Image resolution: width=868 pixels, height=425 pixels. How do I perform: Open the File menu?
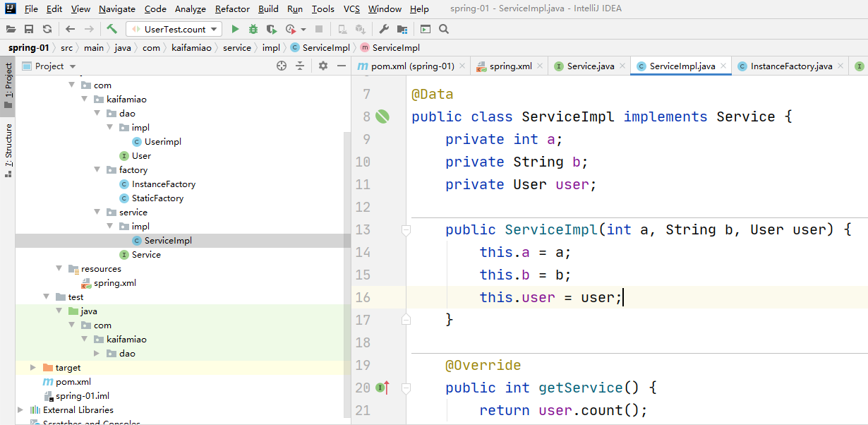pos(31,9)
